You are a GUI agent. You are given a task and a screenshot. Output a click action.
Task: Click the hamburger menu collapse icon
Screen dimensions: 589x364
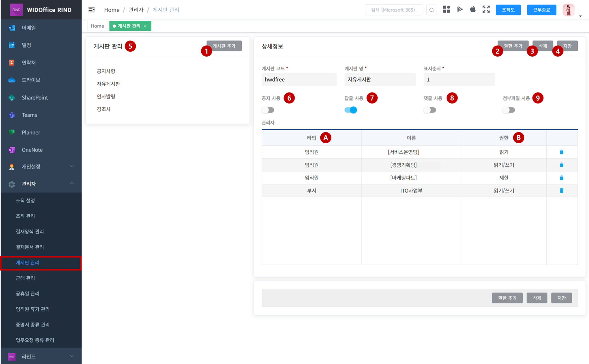92,10
